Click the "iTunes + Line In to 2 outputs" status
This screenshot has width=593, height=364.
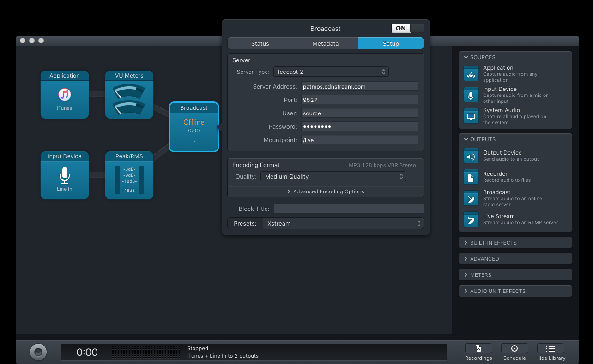223,356
